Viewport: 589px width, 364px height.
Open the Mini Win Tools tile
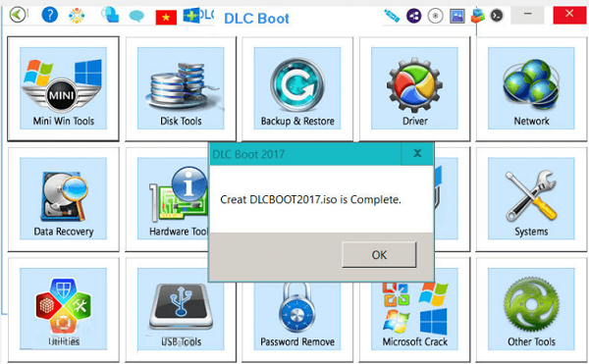tap(63, 88)
